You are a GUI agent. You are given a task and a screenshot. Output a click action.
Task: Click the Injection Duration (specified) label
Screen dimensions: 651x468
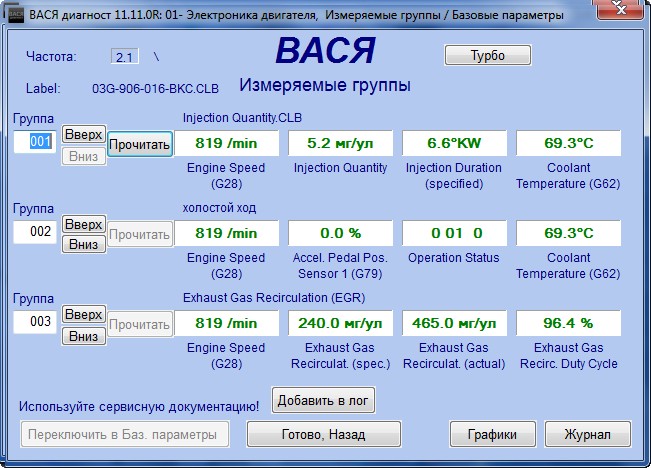[454, 176]
